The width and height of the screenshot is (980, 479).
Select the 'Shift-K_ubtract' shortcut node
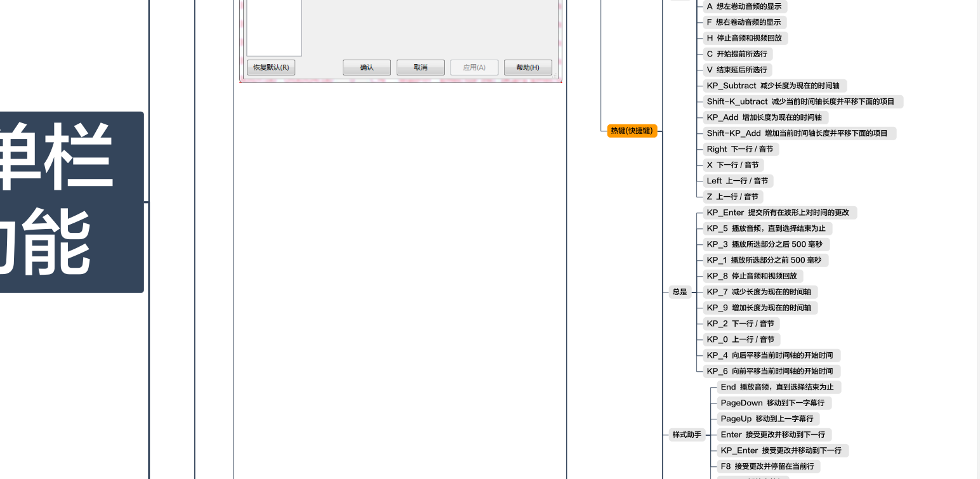point(802,102)
